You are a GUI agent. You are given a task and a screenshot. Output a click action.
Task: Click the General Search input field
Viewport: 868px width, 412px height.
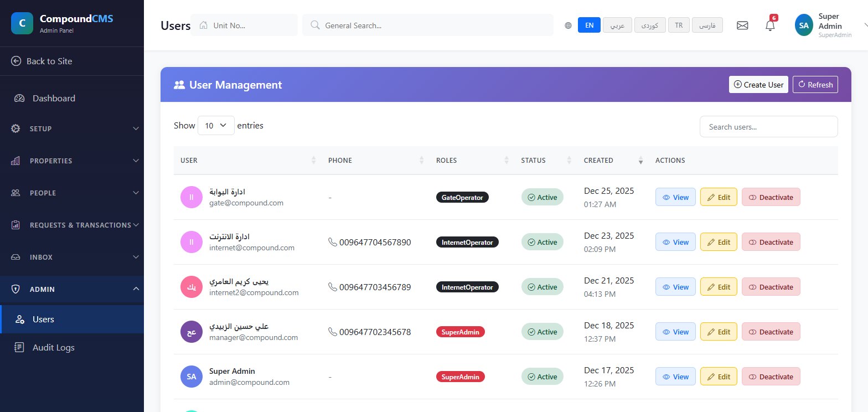pos(428,25)
